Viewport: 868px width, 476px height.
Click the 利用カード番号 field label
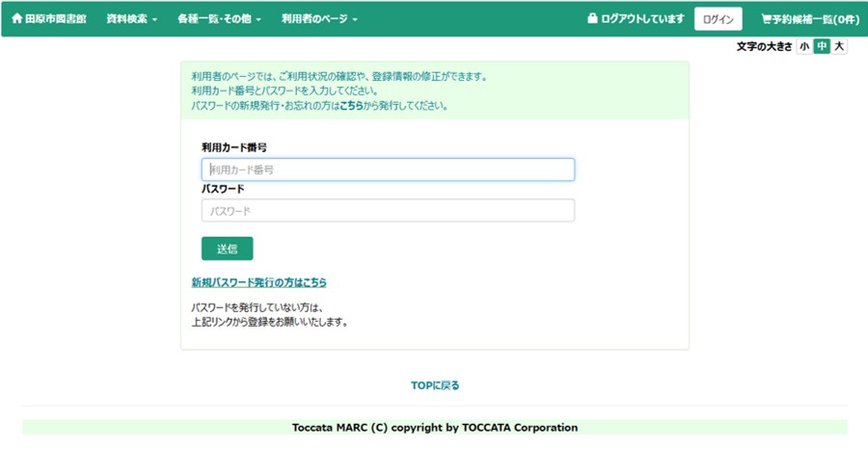pyautogui.click(x=234, y=147)
